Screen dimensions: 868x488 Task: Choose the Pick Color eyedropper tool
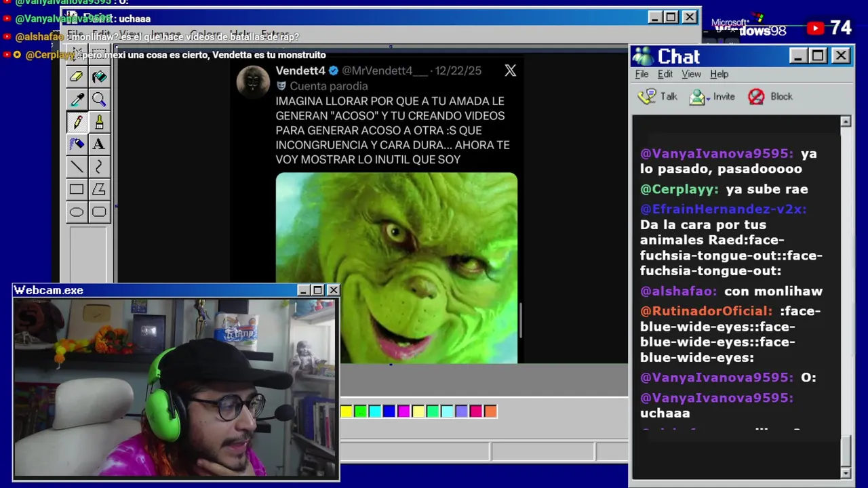pos(76,100)
